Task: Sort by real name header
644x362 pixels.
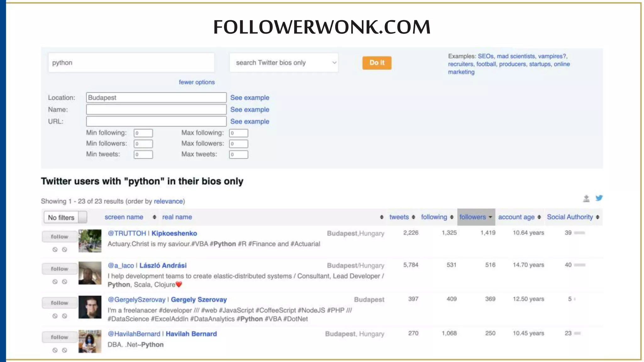Action: click(177, 217)
